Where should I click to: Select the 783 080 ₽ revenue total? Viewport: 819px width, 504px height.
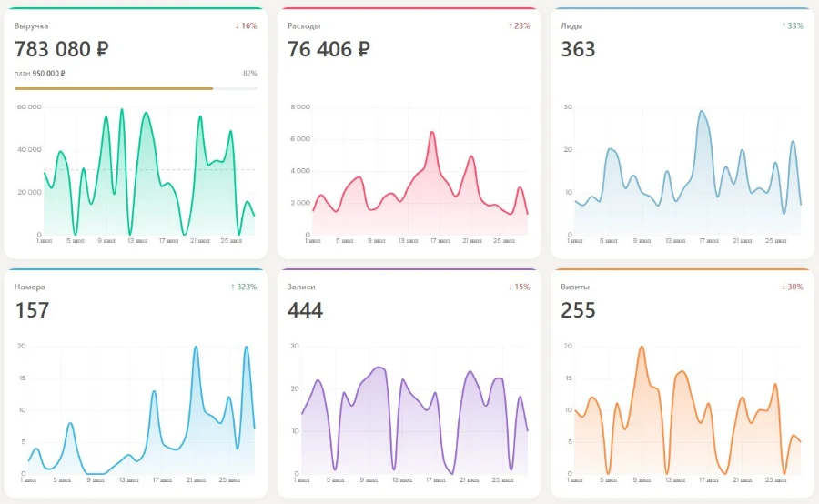[x=62, y=49]
